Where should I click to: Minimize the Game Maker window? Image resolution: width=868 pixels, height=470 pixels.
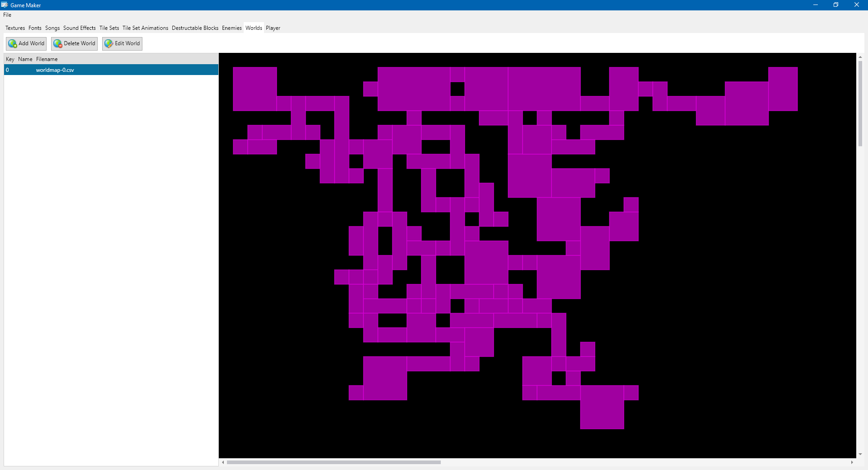(816, 5)
